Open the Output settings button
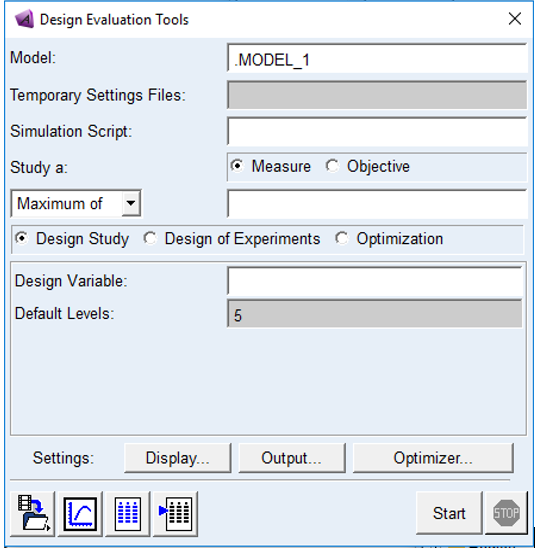This screenshot has height=548, width=536. pos(292,458)
